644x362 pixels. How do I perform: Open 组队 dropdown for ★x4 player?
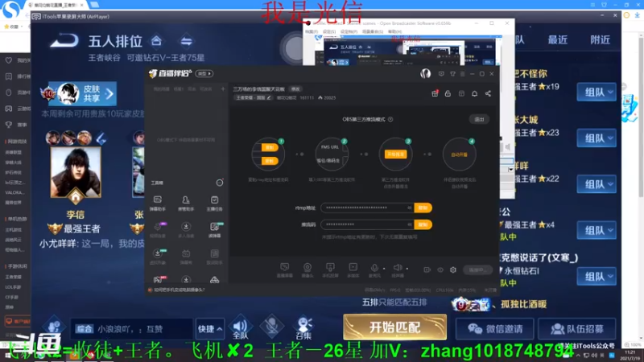(x=597, y=231)
